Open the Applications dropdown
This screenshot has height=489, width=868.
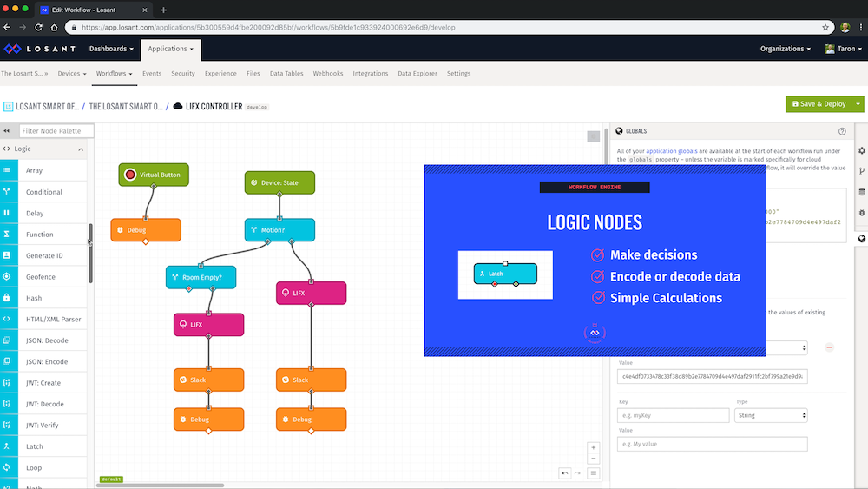170,49
